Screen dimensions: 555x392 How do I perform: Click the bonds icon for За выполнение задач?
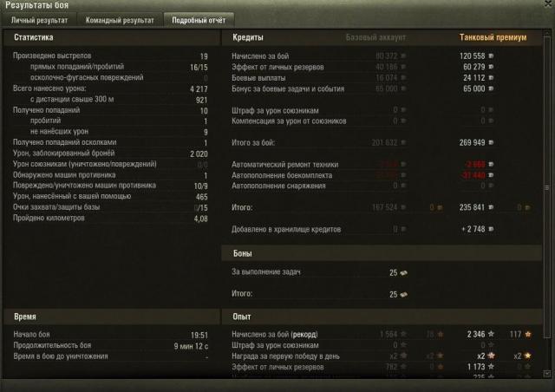click(403, 272)
